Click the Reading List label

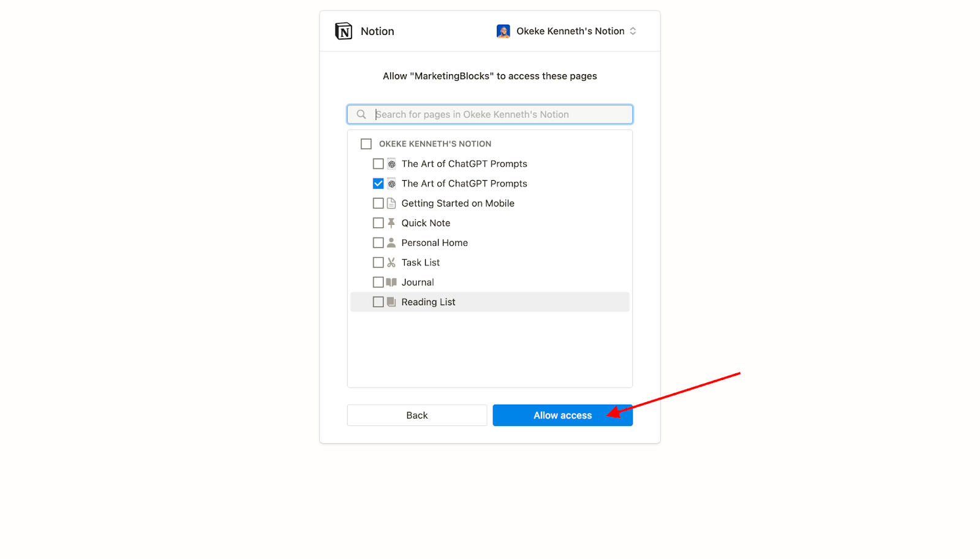coord(429,302)
